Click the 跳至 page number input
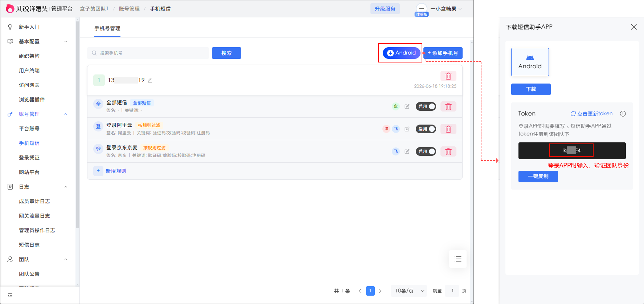The height and width of the screenshot is (304, 644). [x=452, y=291]
